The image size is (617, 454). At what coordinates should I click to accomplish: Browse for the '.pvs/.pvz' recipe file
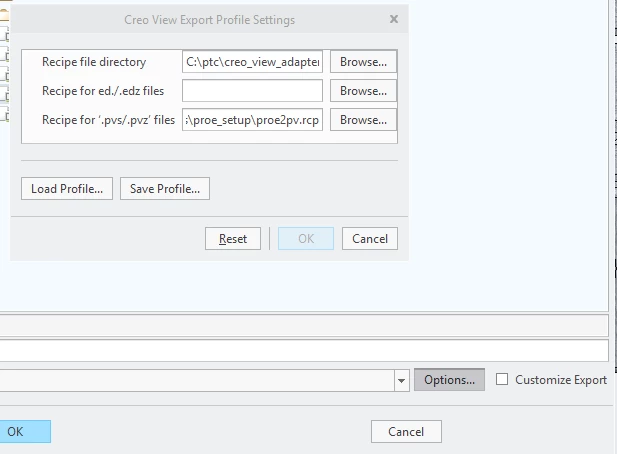point(363,120)
